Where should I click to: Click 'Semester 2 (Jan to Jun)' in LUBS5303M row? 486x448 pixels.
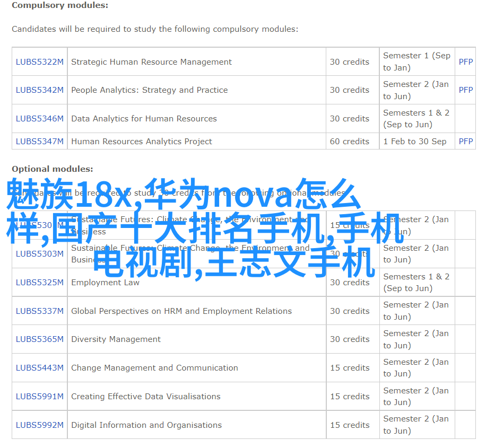(416, 254)
